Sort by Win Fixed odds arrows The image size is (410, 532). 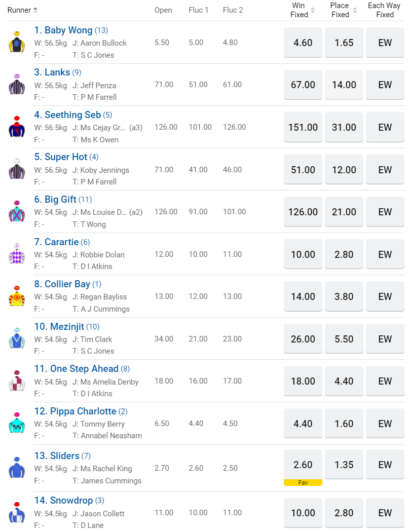pyautogui.click(x=313, y=10)
